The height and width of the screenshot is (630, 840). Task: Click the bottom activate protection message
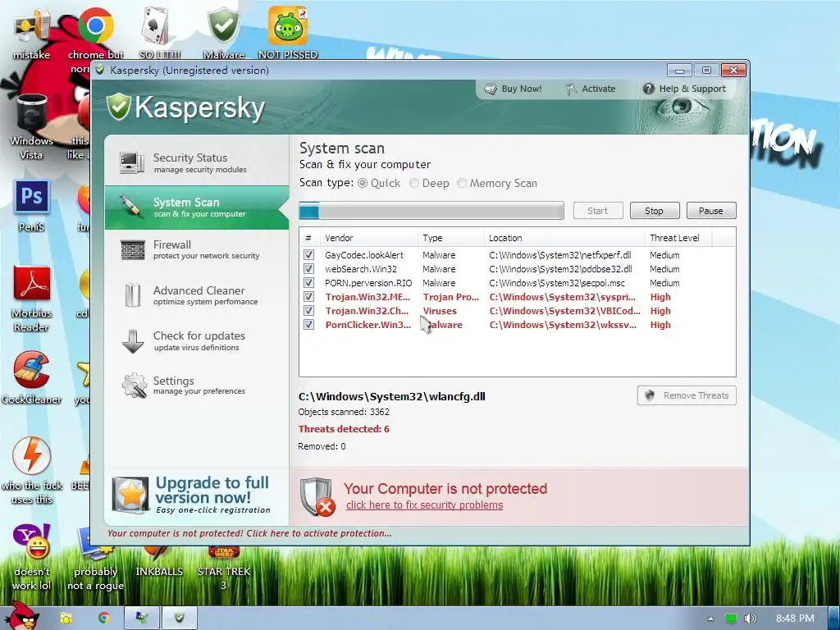249,533
